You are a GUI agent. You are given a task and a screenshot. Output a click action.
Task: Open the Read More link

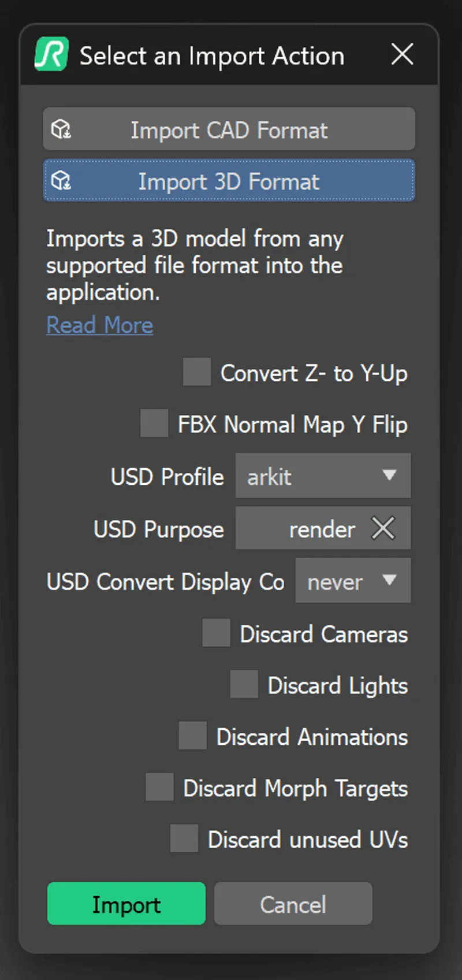tap(99, 325)
